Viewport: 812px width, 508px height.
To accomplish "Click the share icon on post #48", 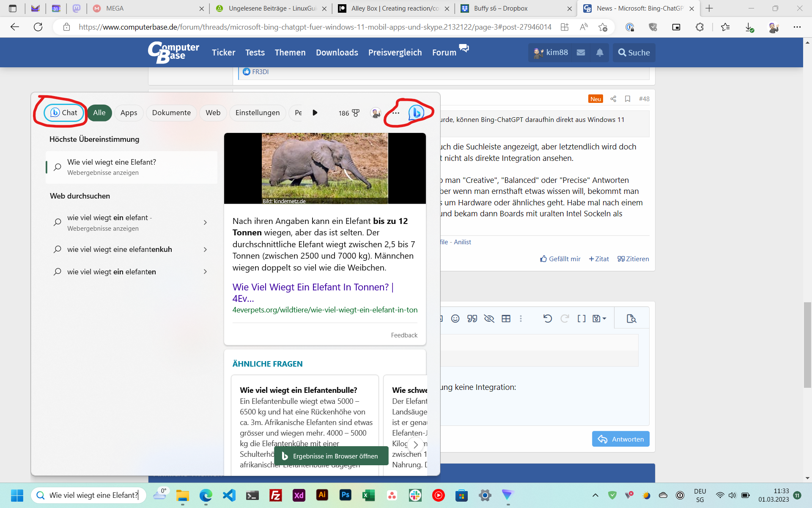I will [x=613, y=99].
